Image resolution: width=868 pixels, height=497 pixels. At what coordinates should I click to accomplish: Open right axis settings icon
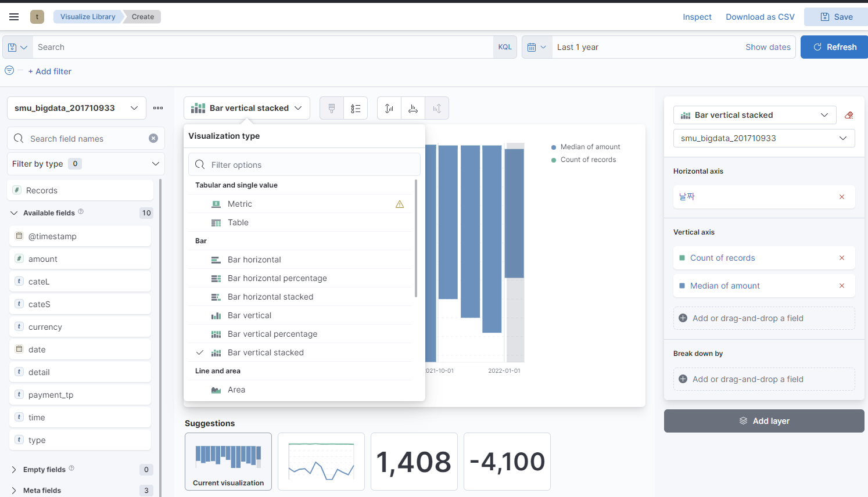click(x=437, y=108)
